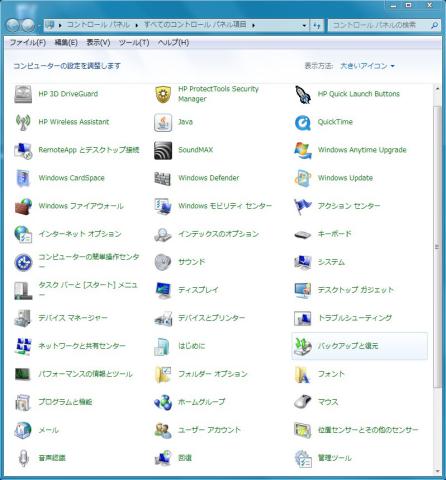The image size is (446, 480).
Task: Open the デバイスとプリンター icon
Action: click(163, 318)
